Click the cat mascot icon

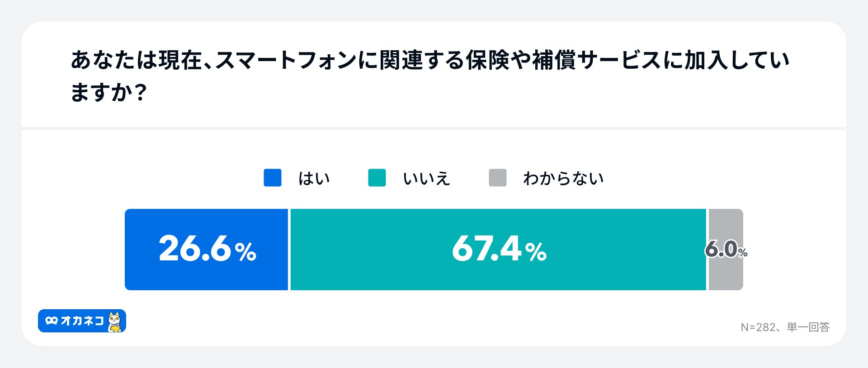pos(115,321)
